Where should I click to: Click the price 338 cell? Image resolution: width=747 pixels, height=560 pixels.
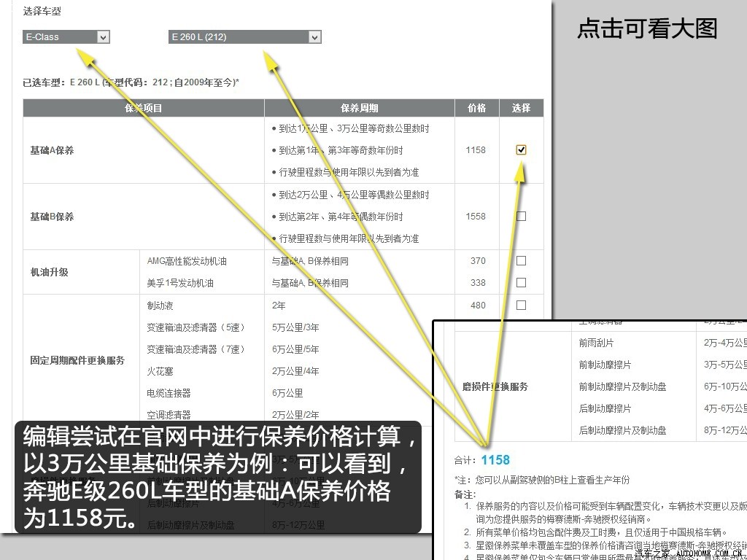478,282
